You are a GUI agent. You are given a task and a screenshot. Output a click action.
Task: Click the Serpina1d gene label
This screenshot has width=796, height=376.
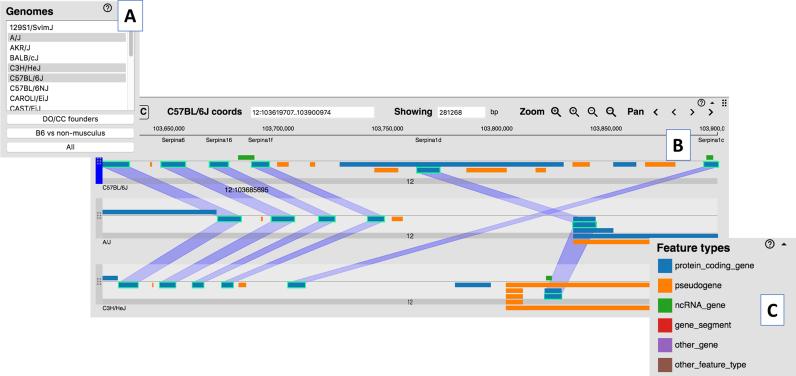click(x=428, y=140)
